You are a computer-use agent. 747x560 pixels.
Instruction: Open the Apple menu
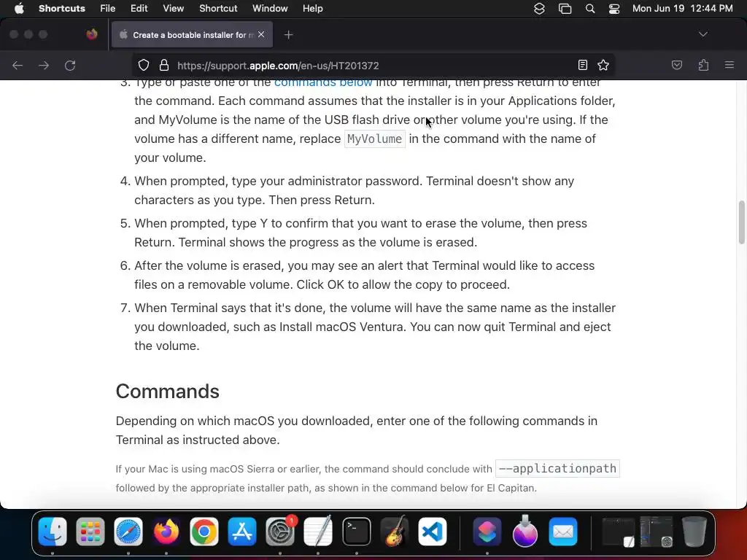point(19,9)
